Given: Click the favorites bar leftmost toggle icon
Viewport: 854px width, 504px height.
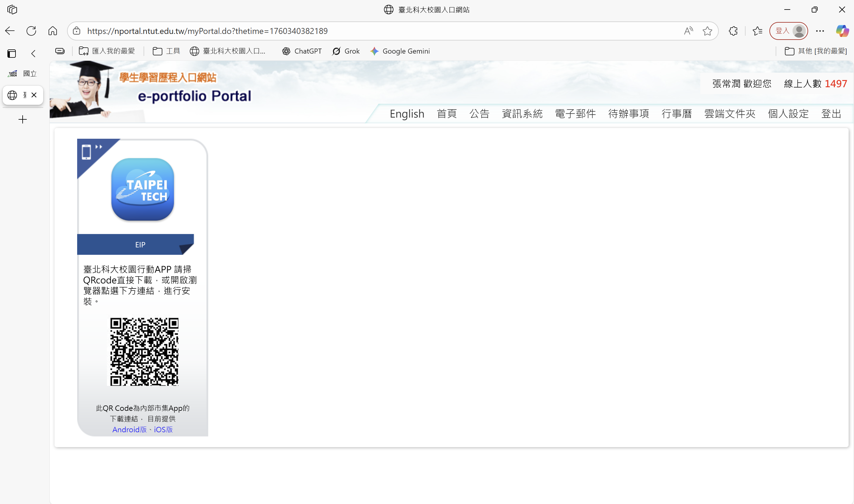Looking at the screenshot, I should [60, 51].
